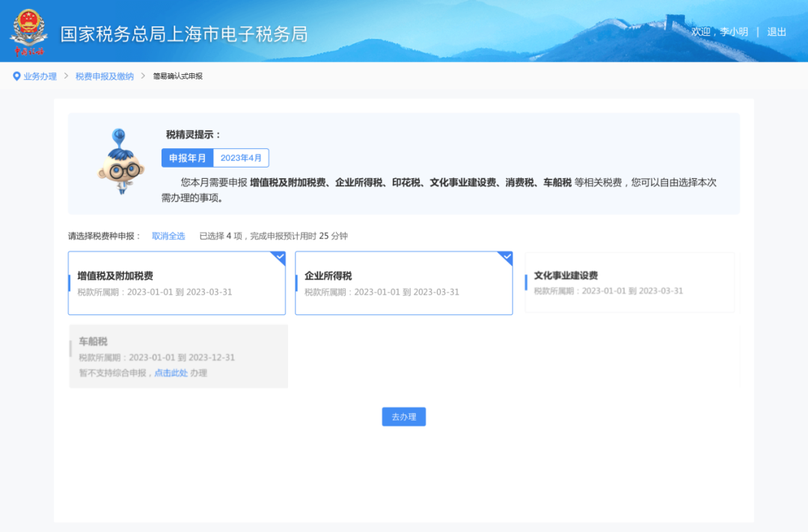Click 退出 to log out
The height and width of the screenshot is (532, 808).
tap(777, 31)
